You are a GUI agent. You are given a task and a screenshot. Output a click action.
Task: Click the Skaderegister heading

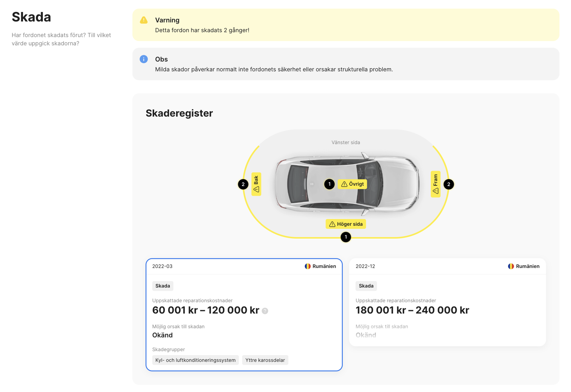179,113
